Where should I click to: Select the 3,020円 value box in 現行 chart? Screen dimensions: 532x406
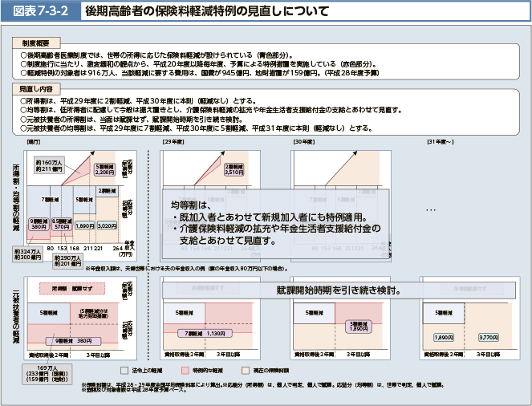[x=107, y=226]
